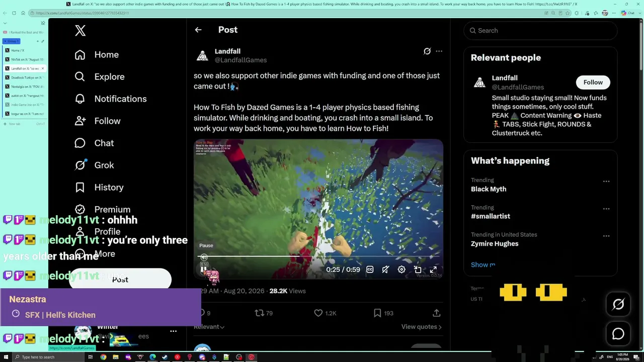The width and height of the screenshot is (644, 362).
Task: Open the #smallartist trending topic
Action: tap(491, 216)
